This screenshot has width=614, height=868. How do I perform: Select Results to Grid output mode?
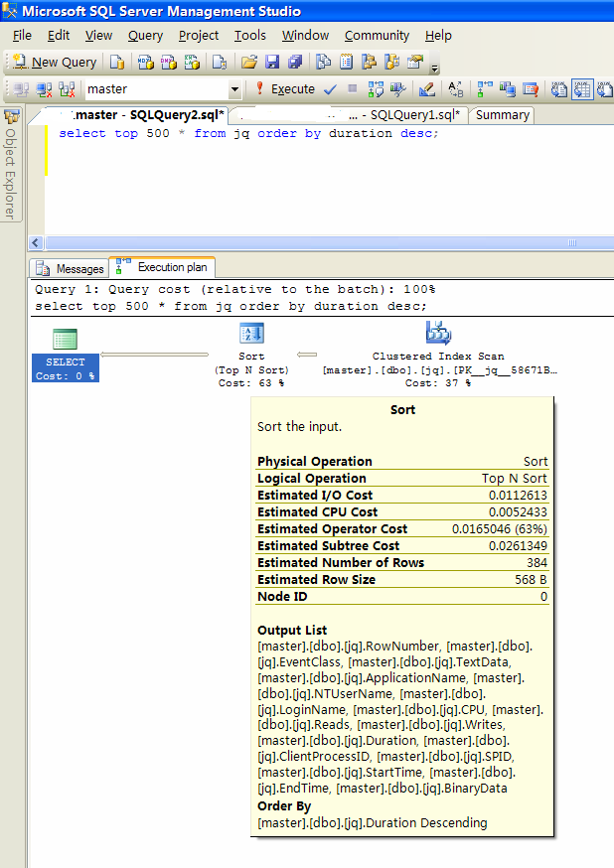(x=582, y=89)
